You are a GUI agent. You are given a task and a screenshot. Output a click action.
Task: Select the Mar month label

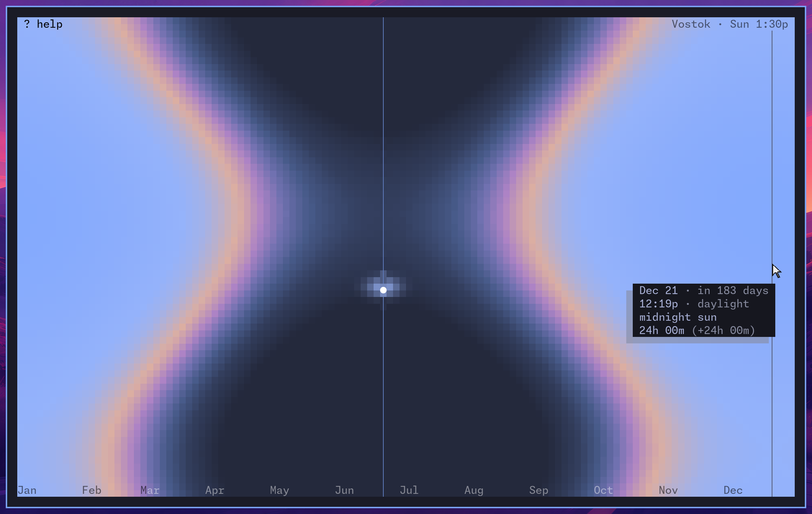click(150, 490)
